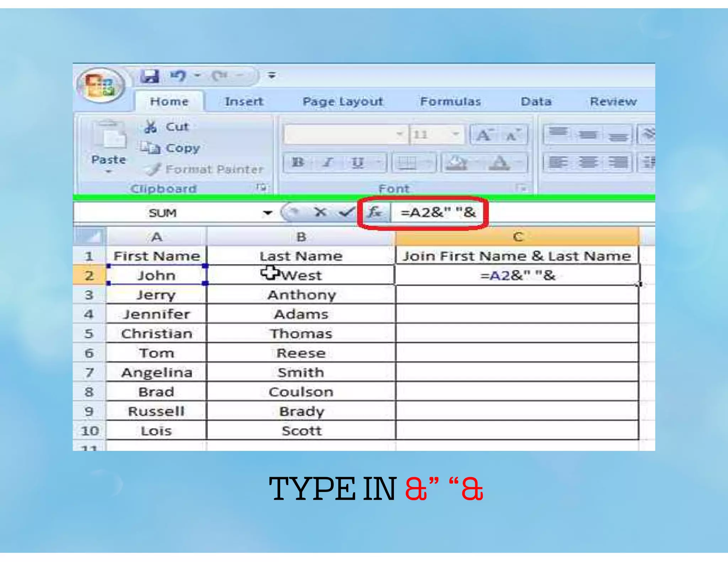Click the Format Painter brush
Viewport: 728px width, 562px height.
[x=154, y=169]
